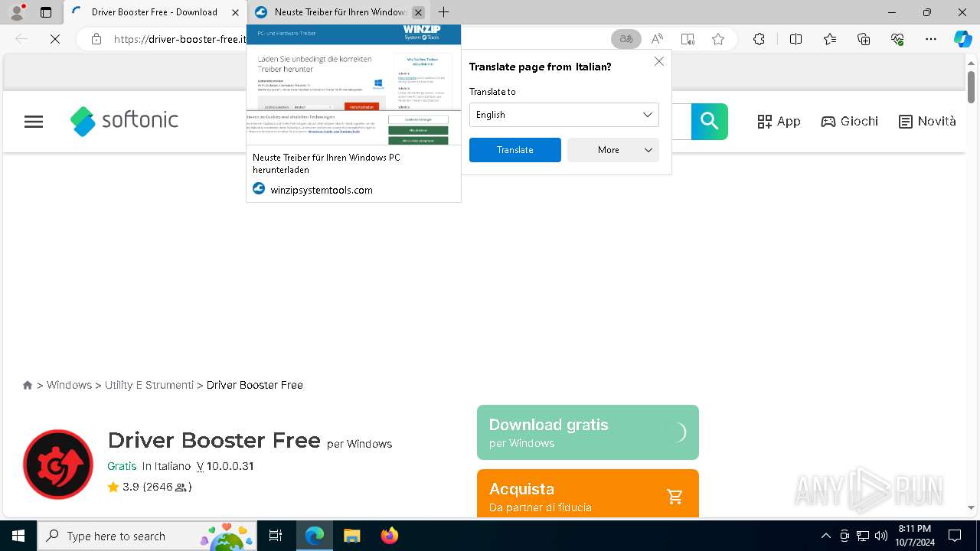Click the Gratis license link
The width and height of the screenshot is (980, 551).
(122, 466)
